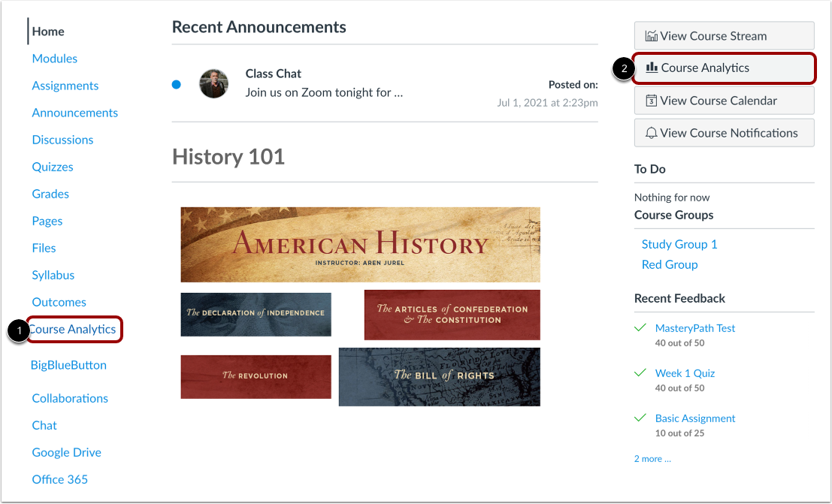Click the instructor avatar next to Class Chat
The width and height of the screenshot is (832, 504).
(x=213, y=84)
